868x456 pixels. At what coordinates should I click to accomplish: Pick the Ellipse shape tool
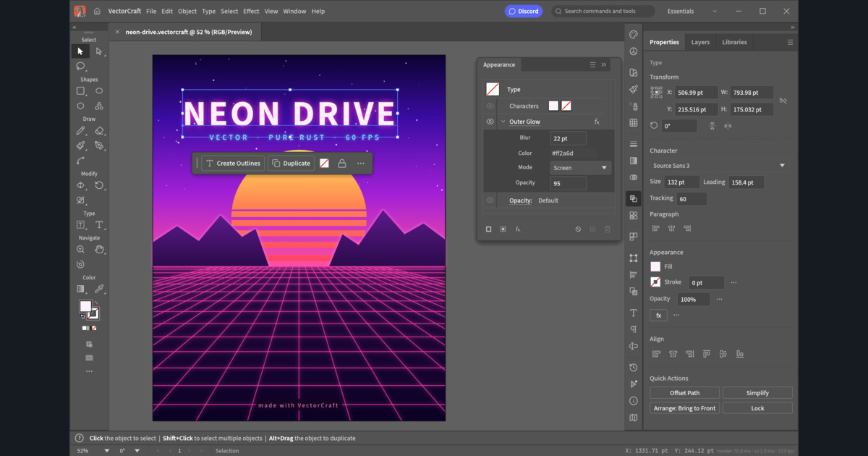[99, 91]
